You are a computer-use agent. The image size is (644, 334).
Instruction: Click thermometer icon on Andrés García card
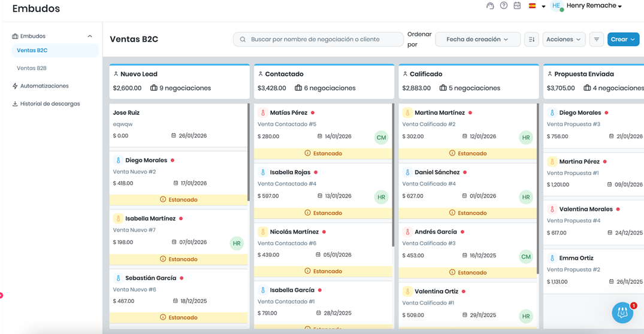coord(407,232)
